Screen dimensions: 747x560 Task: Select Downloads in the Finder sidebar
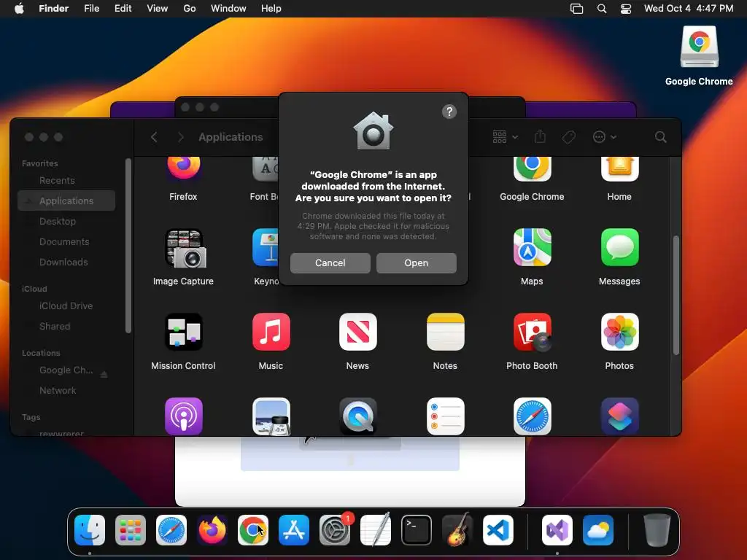point(66,262)
